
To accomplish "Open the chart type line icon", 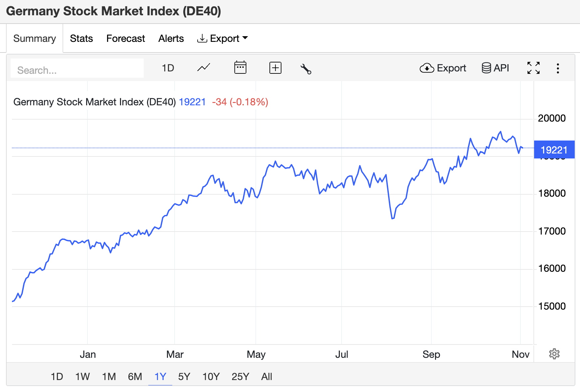I will pos(204,68).
